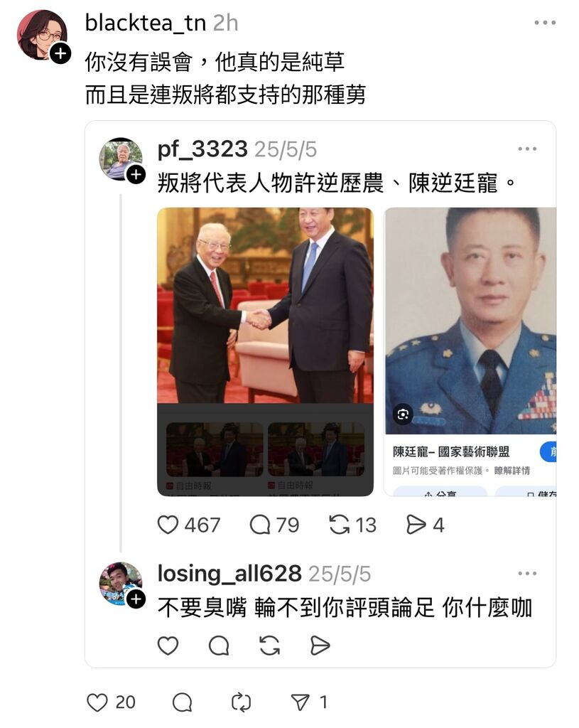Repost the losing_all628 reply
579x728 pixels.
269,646
